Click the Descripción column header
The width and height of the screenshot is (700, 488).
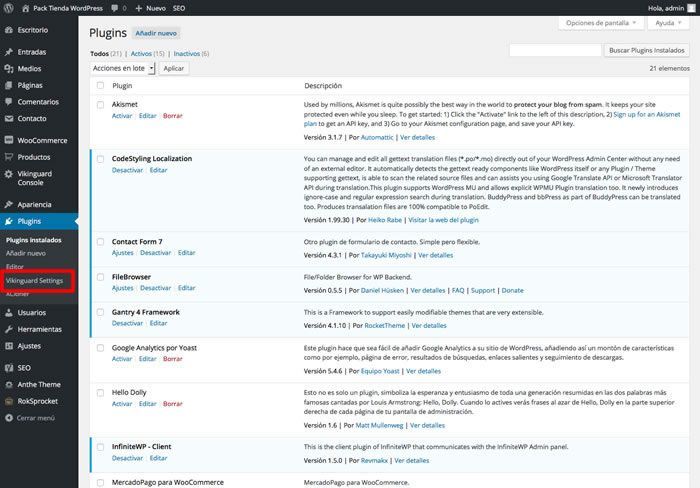click(x=323, y=85)
